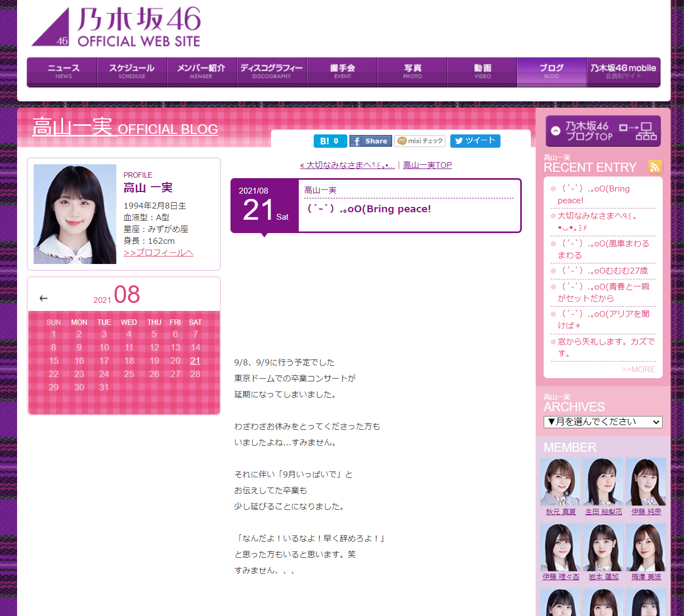Viewport: 684px width, 616px height.
Task: Click the 高山一実 OFFICIAL BLOG title
Action: click(x=125, y=128)
